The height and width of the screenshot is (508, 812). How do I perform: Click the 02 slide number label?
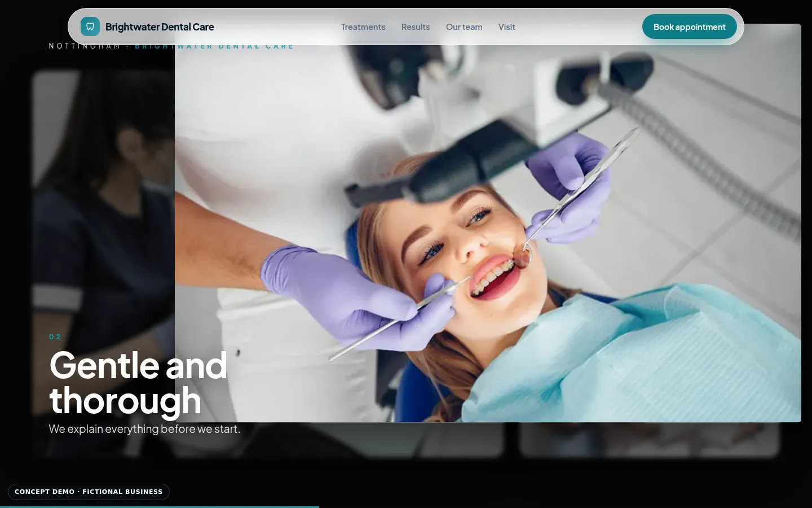55,337
